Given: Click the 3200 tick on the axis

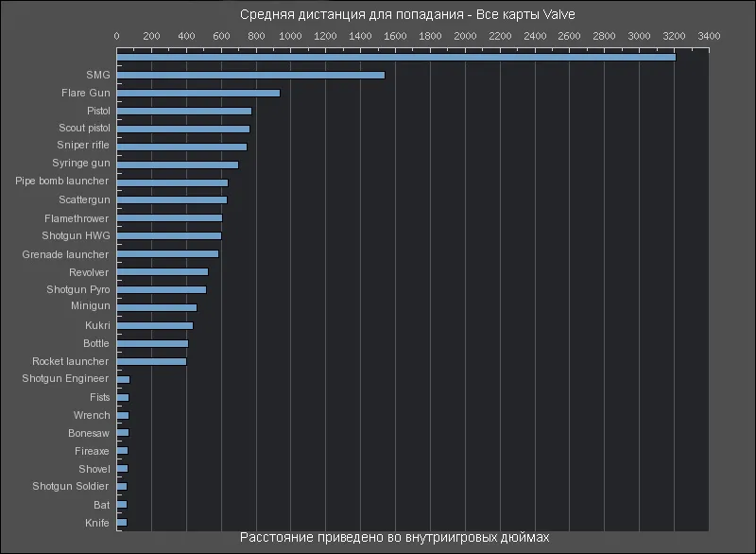Looking at the screenshot, I should coord(674,36).
